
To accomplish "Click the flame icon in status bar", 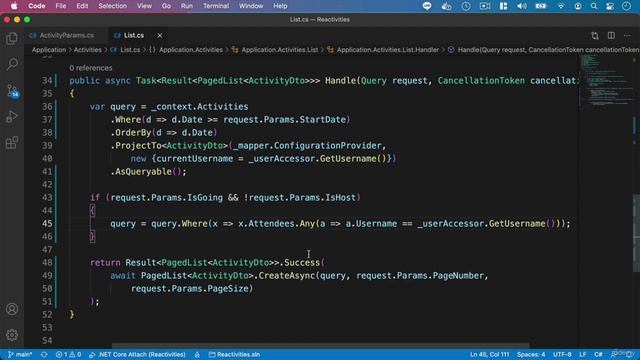I will coord(197,354).
